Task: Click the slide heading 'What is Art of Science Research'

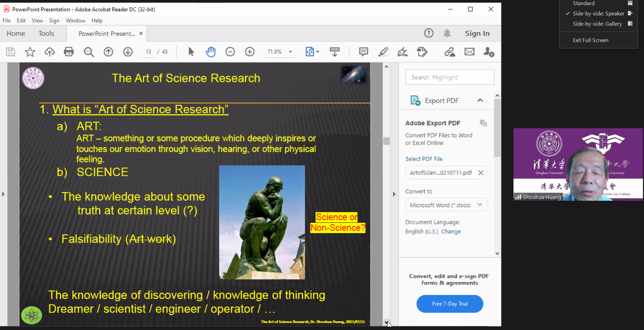Action: [x=140, y=109]
